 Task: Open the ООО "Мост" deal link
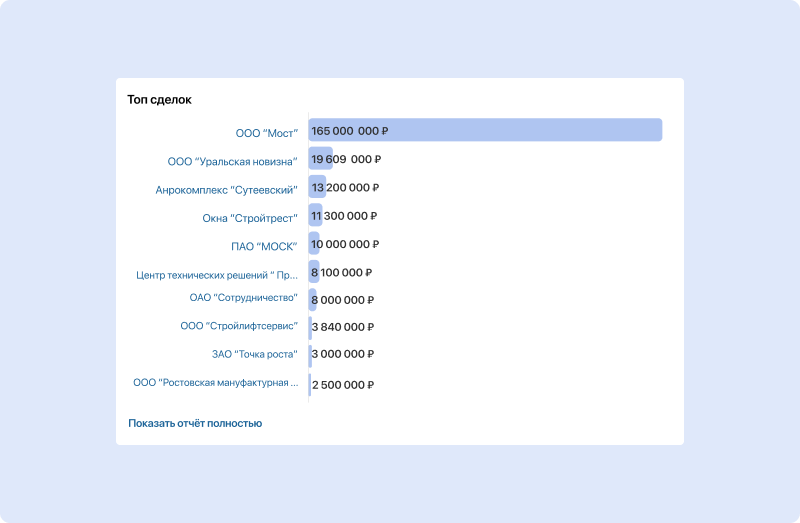coord(266,132)
